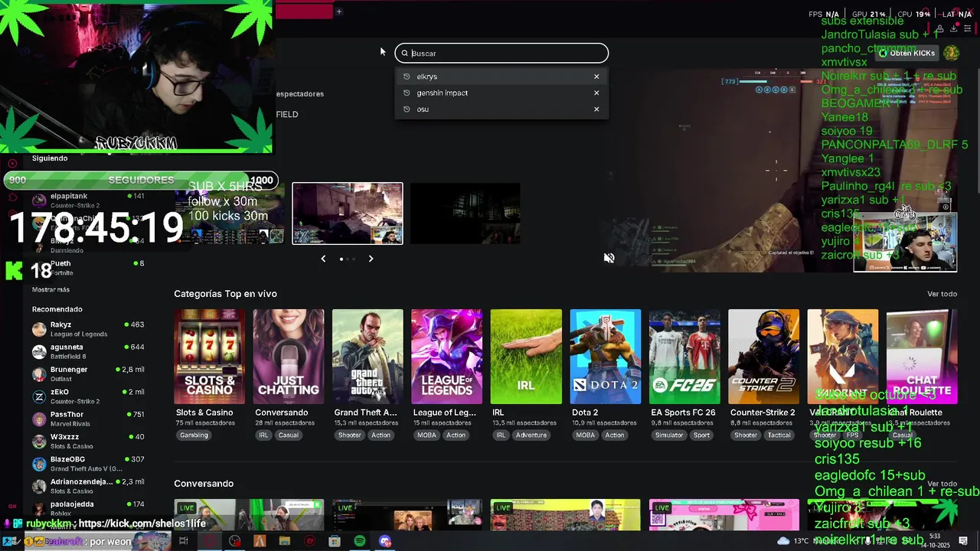Click 'Adventure' tag under IRL
Viewport: 980px width, 551px height.
pos(531,435)
